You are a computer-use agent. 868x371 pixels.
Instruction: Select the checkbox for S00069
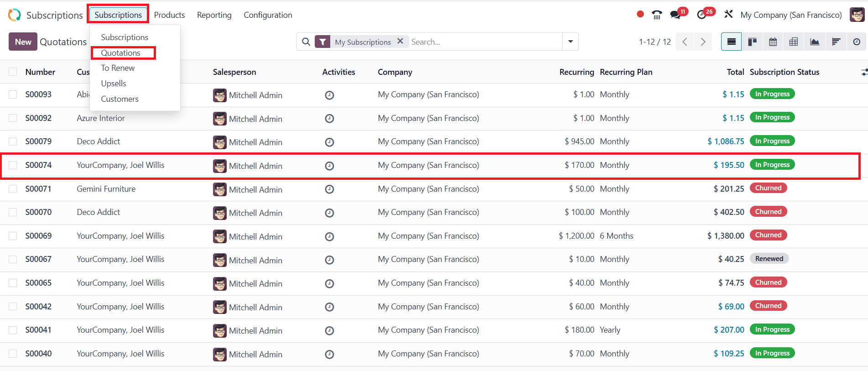point(13,236)
